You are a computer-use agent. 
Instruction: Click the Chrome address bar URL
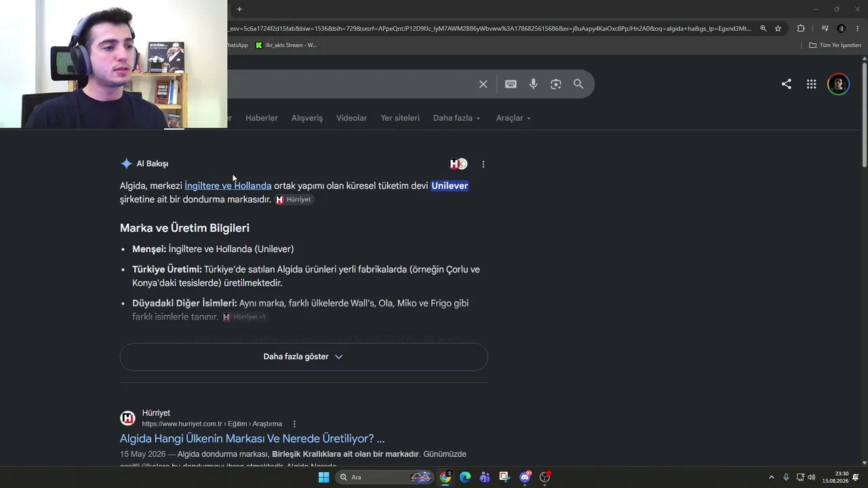[490, 28]
